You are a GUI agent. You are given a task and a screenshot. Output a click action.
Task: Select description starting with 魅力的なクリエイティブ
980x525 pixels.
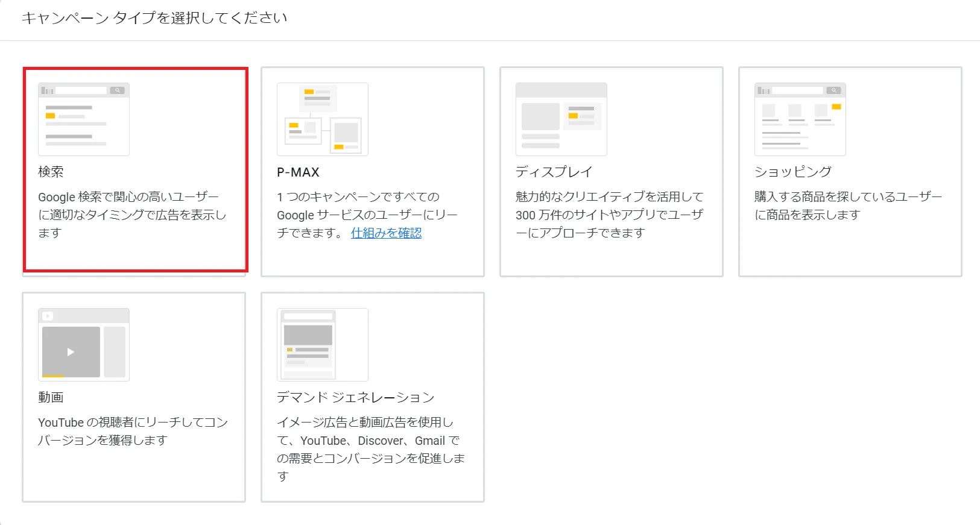coord(610,215)
